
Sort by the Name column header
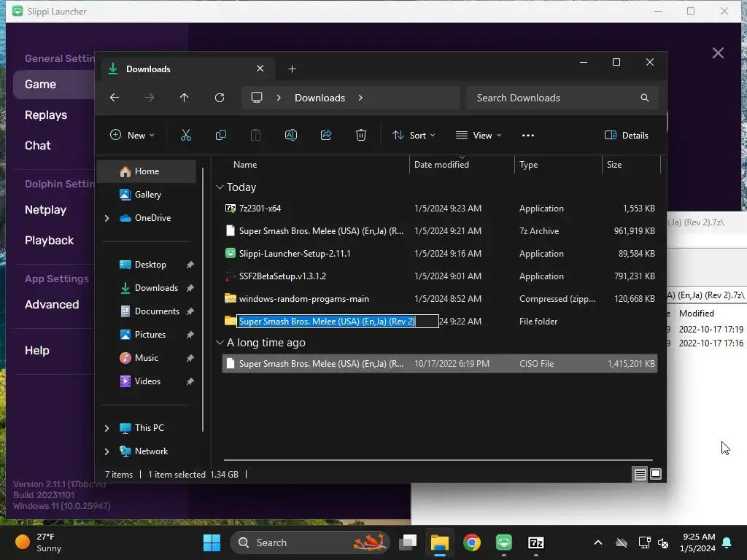click(245, 165)
